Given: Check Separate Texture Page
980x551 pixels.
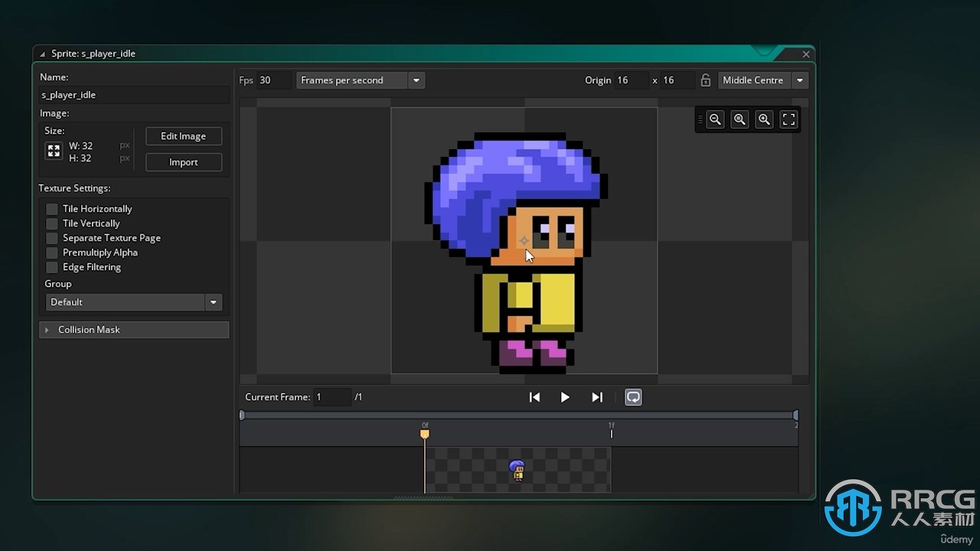Looking at the screenshot, I should point(52,238).
